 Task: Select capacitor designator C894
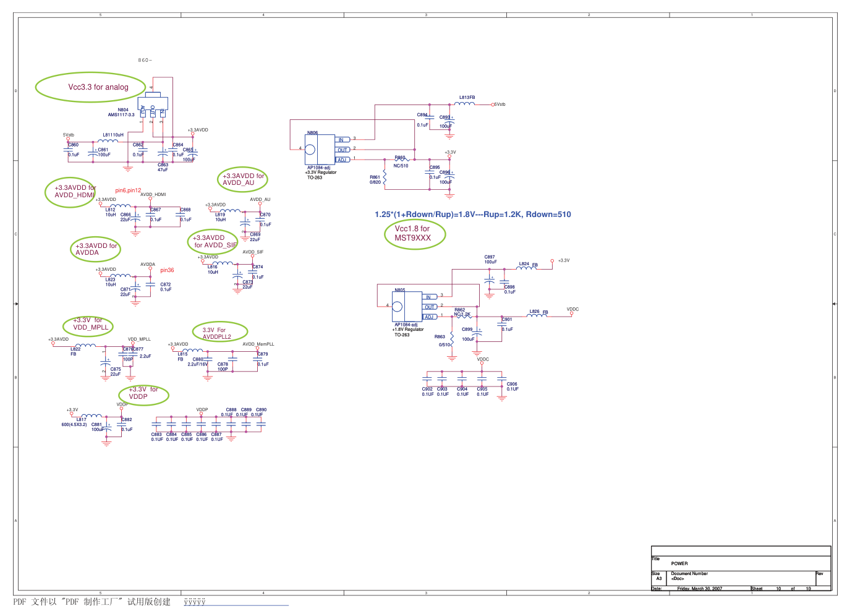[x=422, y=115]
